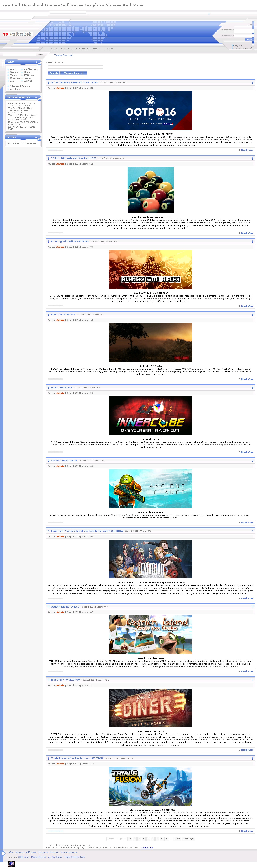Open the TV Shows sidebar category
This screenshot has width=257, height=868.
click(x=29, y=75)
